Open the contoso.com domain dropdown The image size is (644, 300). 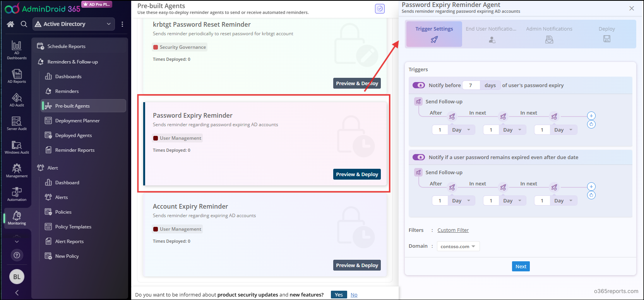coord(458,246)
